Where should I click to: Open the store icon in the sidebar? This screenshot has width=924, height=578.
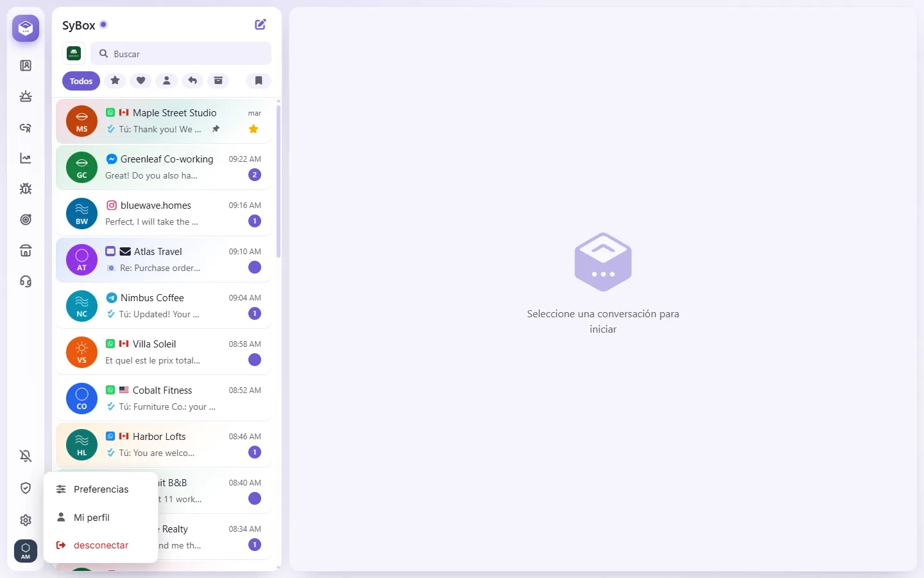(26, 250)
